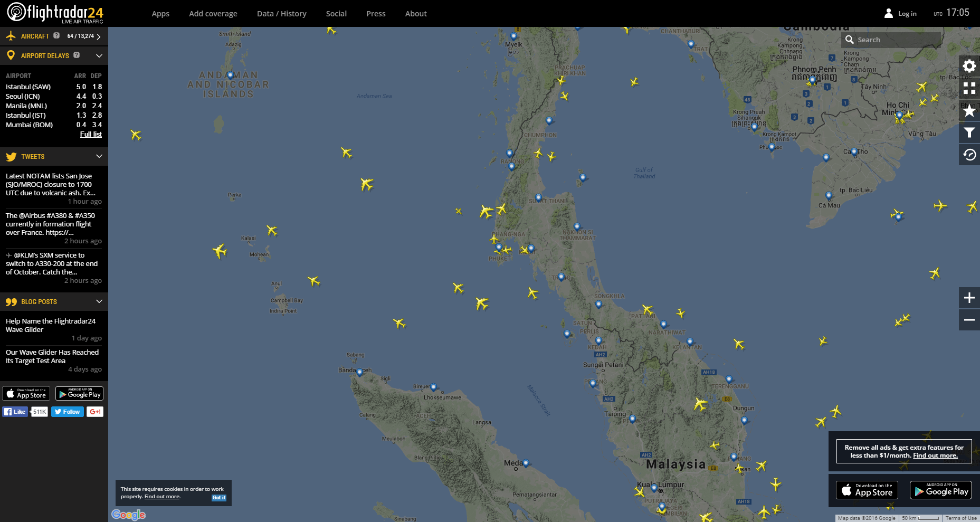Open tweet about KLM's SXM service

click(52, 263)
